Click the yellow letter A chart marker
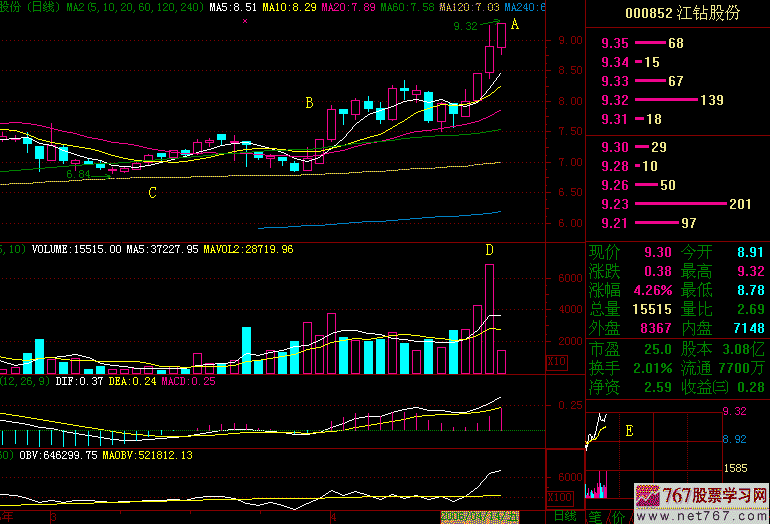 (x=515, y=25)
